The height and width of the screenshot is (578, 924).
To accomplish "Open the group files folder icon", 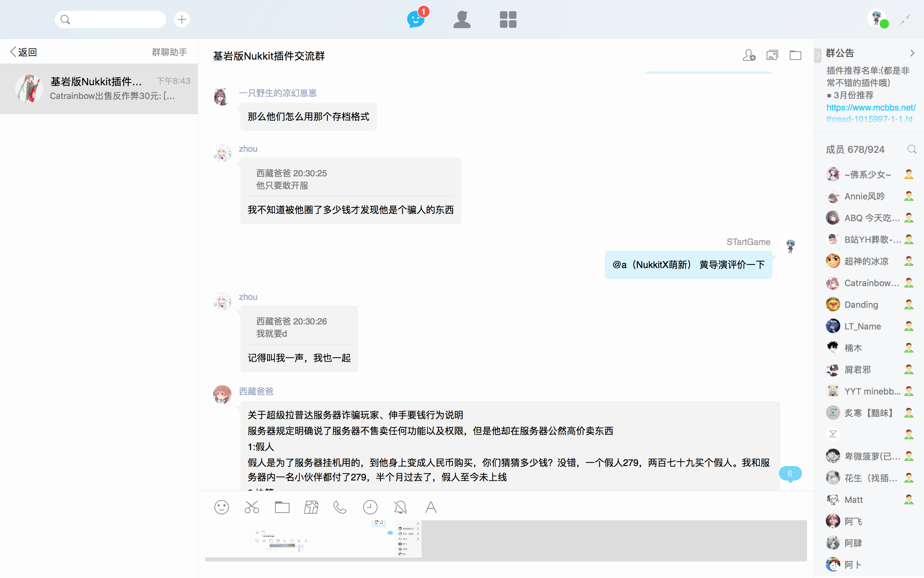I will pyautogui.click(x=796, y=55).
